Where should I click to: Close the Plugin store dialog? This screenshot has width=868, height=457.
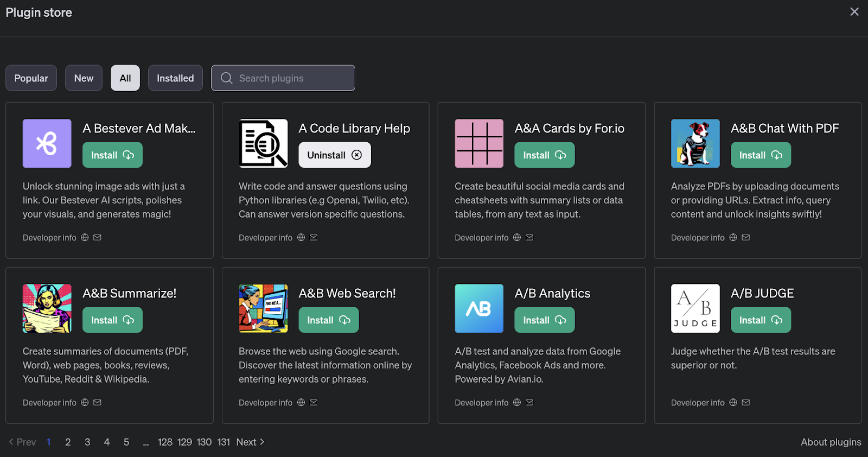(x=854, y=12)
